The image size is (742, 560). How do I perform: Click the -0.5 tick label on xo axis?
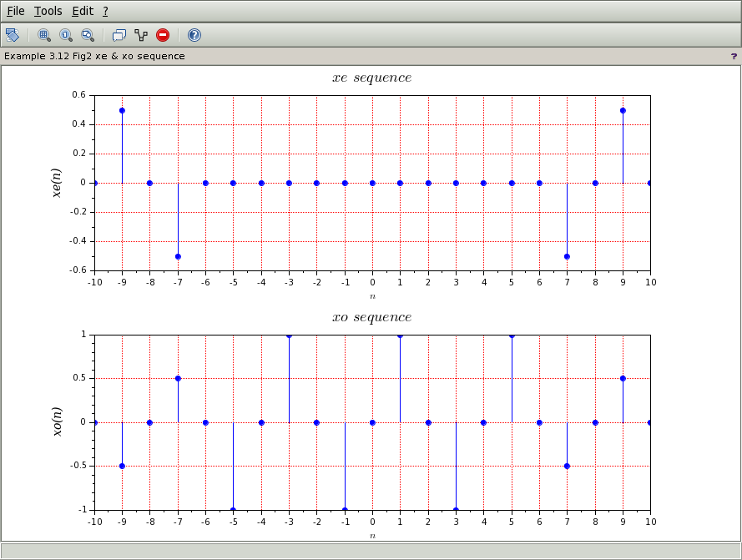point(78,466)
